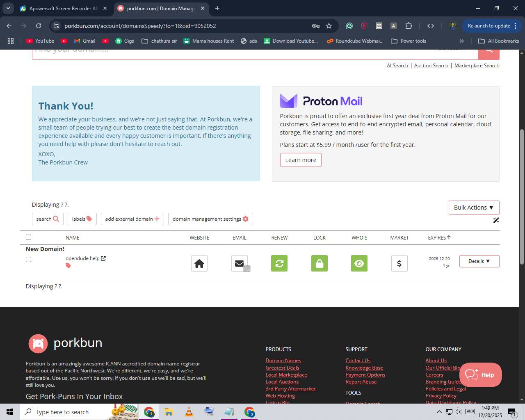Click the magic wand icon below Bulk Actions
Image resolution: width=525 pixels, height=420 pixels.
click(x=496, y=220)
